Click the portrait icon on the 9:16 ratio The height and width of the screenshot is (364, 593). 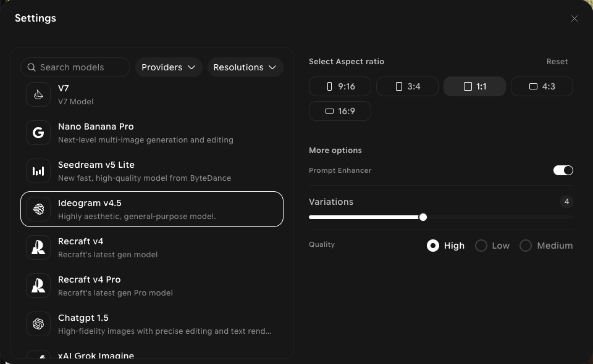click(x=329, y=86)
